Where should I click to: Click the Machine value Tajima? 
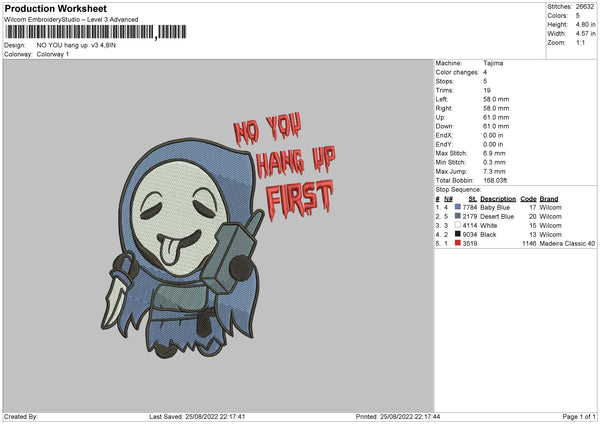(x=493, y=63)
